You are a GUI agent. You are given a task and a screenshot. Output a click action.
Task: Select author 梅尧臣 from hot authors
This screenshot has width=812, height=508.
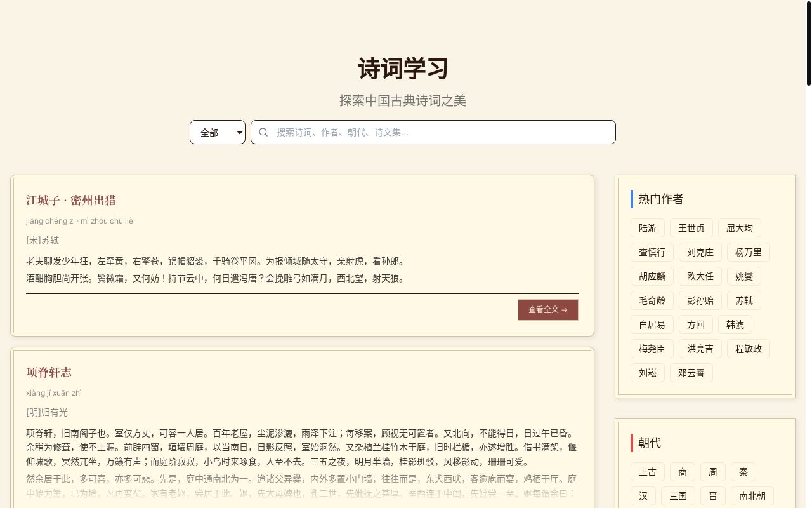[652, 349]
